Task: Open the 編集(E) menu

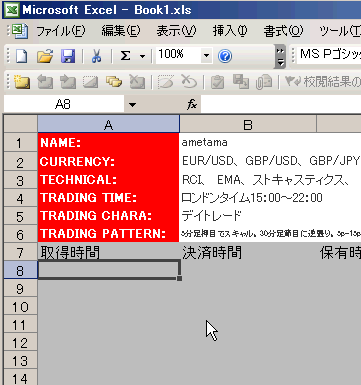Action: (x=121, y=31)
